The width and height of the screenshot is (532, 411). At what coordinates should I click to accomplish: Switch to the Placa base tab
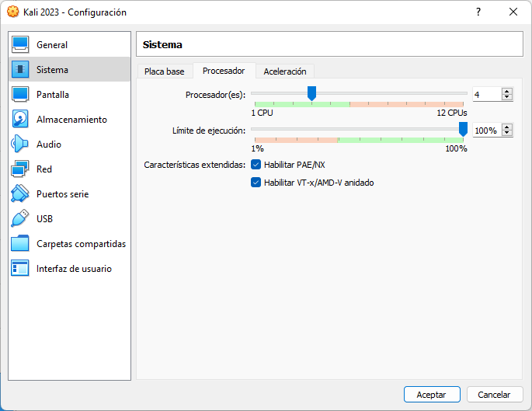tap(165, 71)
